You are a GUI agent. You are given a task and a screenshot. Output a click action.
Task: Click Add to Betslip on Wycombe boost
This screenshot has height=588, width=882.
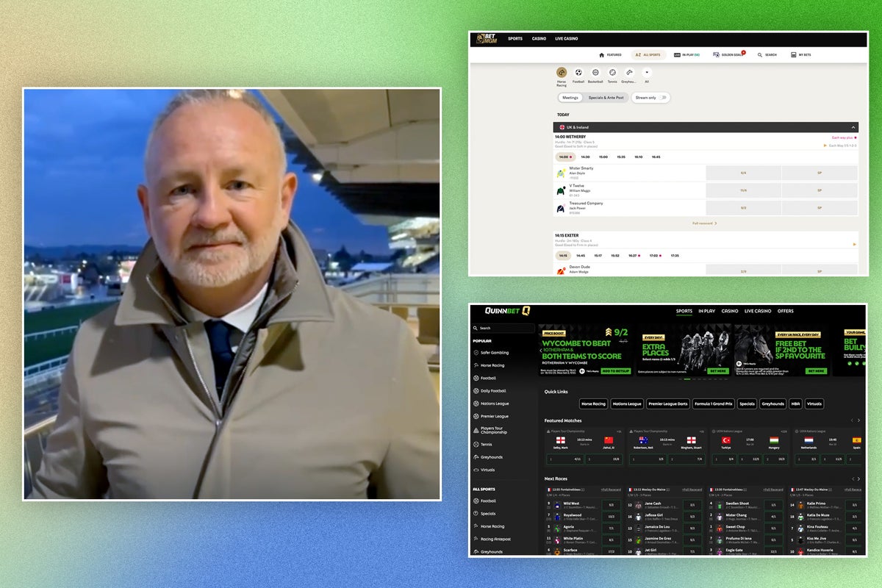[x=616, y=371]
